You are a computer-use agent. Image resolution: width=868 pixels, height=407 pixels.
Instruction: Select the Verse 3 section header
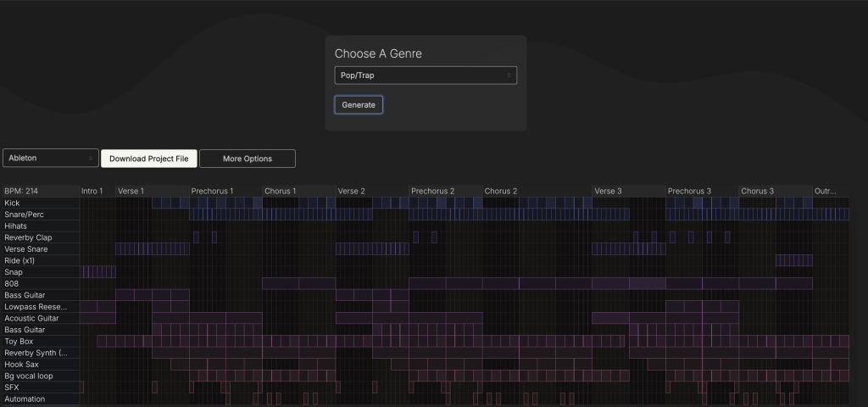[609, 192]
